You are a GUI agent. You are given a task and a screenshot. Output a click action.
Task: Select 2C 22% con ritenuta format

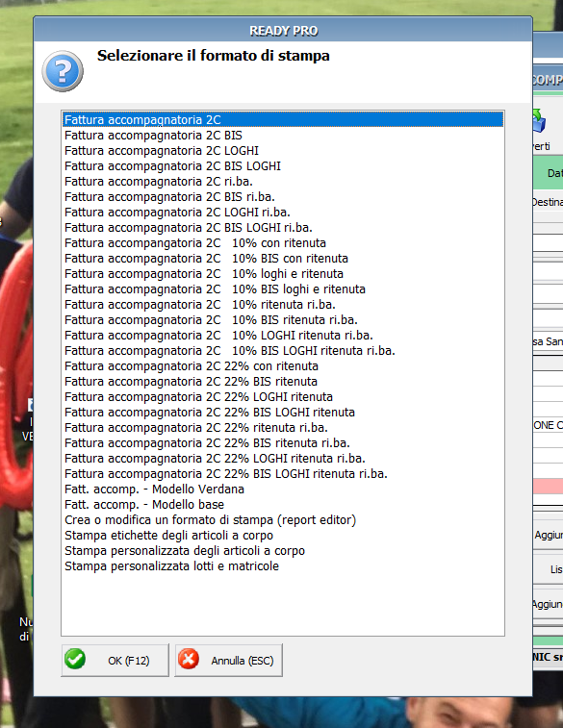pyautogui.click(x=283, y=365)
